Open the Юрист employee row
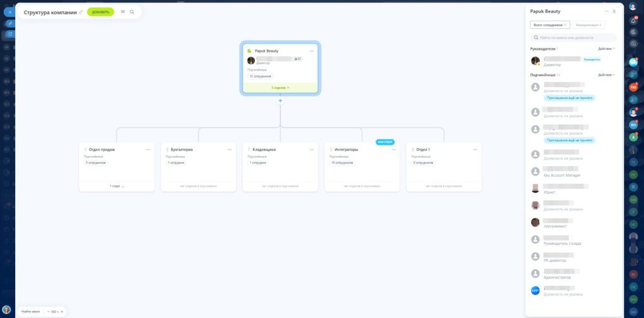644x318 pixels. pyautogui.click(x=574, y=188)
